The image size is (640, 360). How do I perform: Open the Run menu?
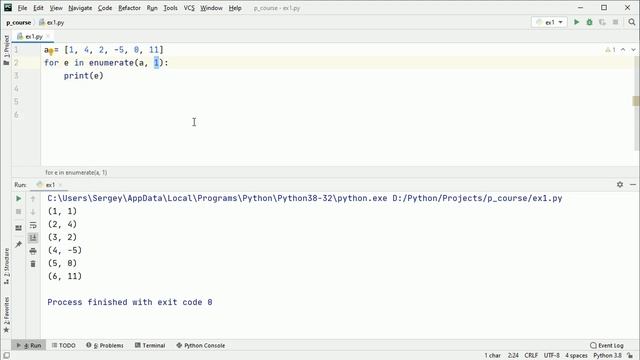click(x=152, y=8)
